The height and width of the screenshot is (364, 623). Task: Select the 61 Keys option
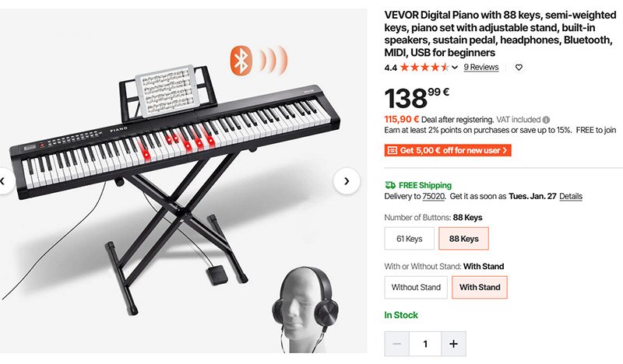point(410,239)
